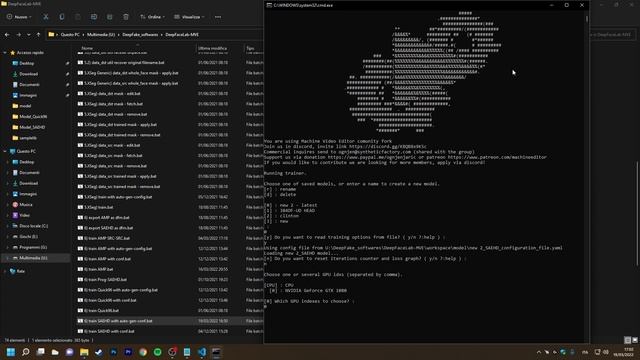Open Visual Studio Code from the taskbar
640x360 pixels.
[x=202, y=352]
